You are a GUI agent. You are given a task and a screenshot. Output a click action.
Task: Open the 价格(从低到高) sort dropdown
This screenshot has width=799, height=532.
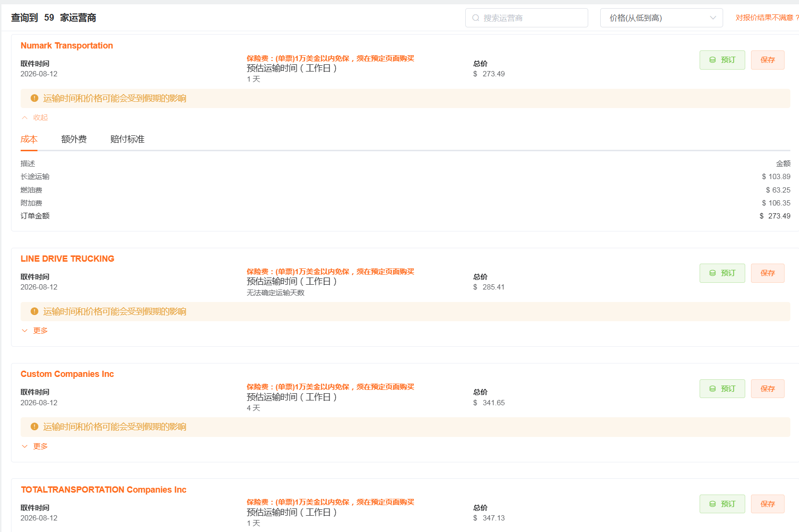click(x=661, y=18)
